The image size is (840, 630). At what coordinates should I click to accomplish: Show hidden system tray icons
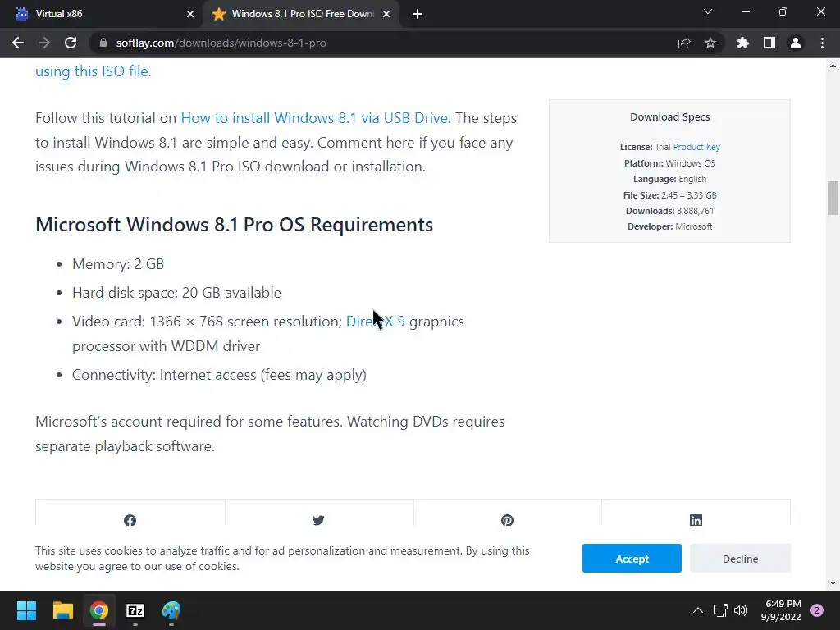[697, 610]
